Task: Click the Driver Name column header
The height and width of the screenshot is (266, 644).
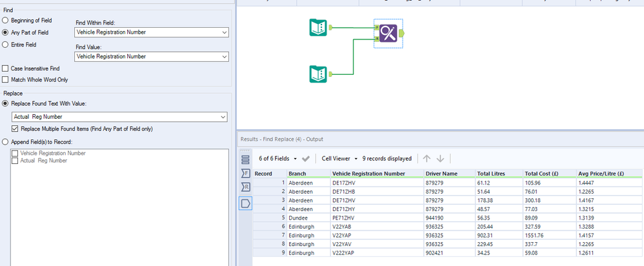Action: point(449,174)
